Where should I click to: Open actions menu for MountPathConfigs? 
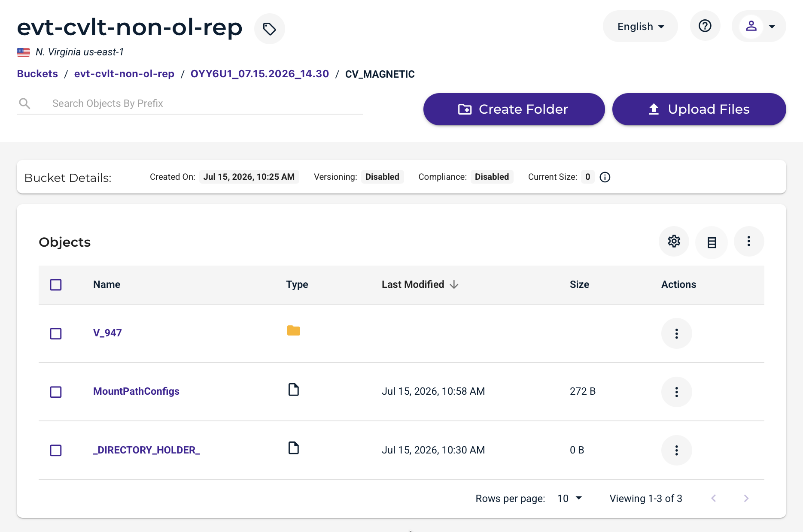coord(676,392)
